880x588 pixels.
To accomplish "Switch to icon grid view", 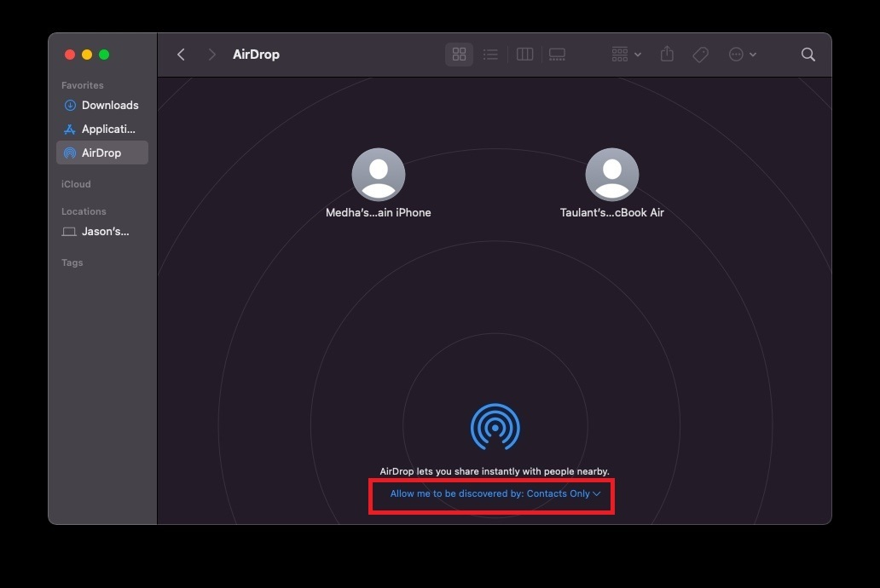I will (459, 55).
